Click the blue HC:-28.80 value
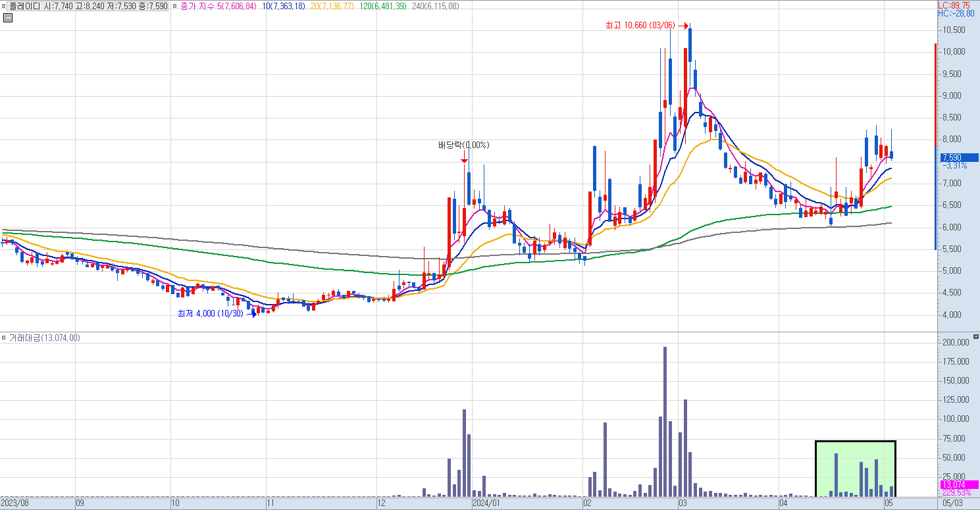 click(x=956, y=13)
